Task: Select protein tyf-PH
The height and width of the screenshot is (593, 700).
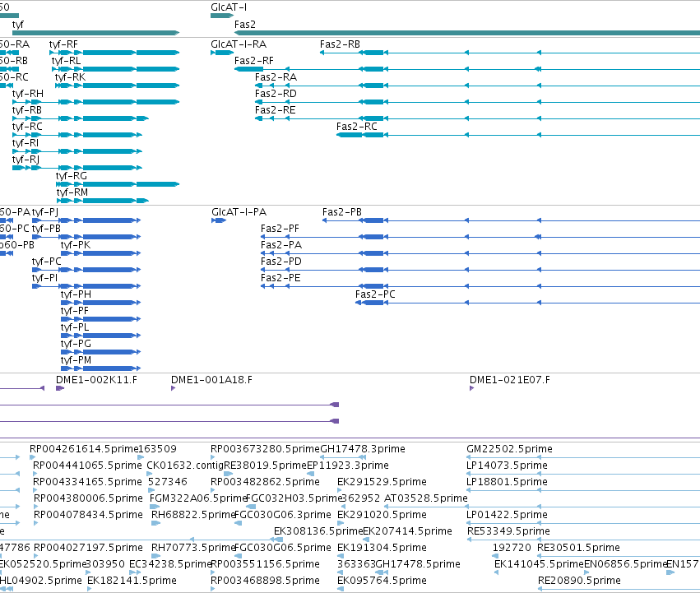Action: click(x=101, y=303)
